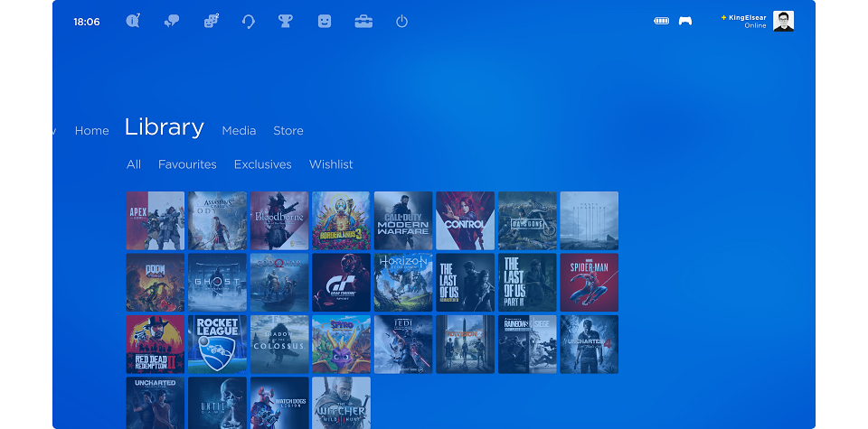Check the controller battery level icon
Viewport: 868px width, 429px height.
(662, 21)
